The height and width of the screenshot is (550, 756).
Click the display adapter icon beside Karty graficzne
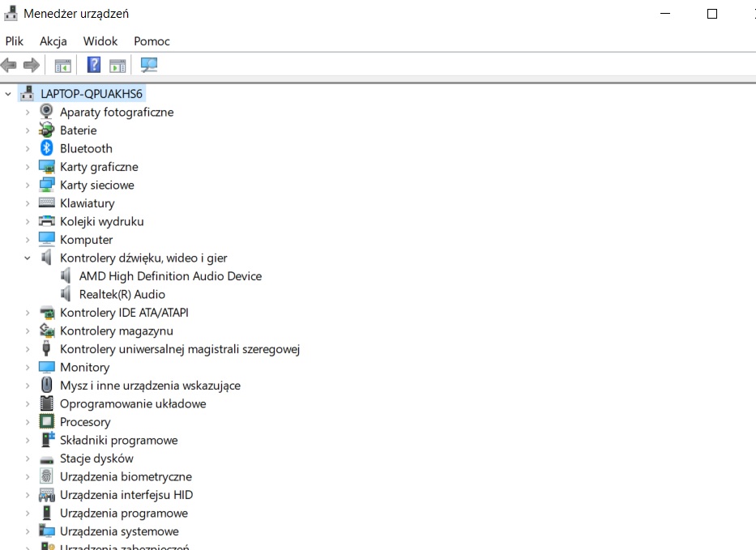click(x=47, y=166)
